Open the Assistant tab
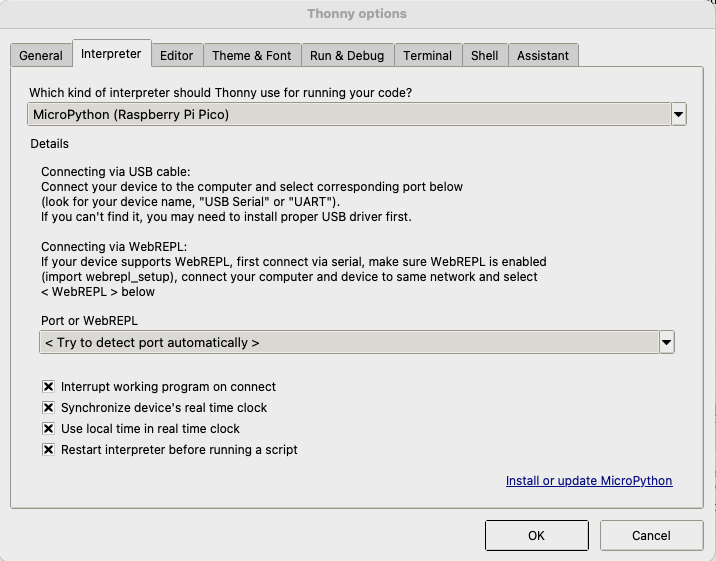 543,56
